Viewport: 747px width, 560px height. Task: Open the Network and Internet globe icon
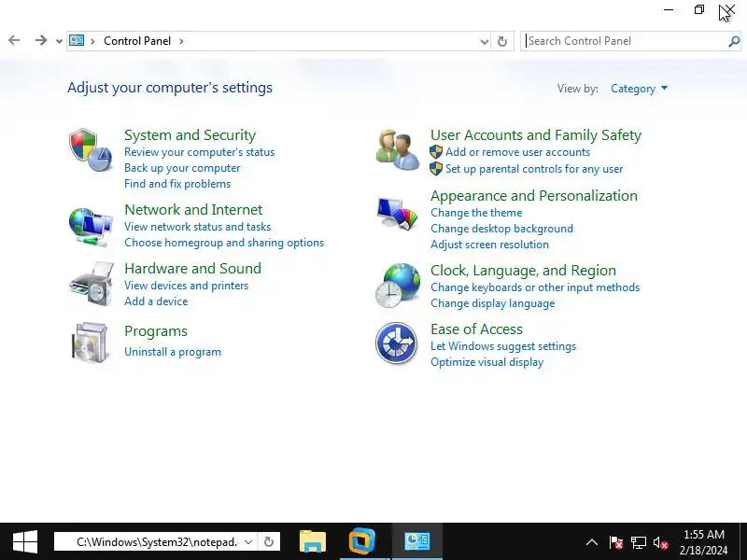(90, 227)
